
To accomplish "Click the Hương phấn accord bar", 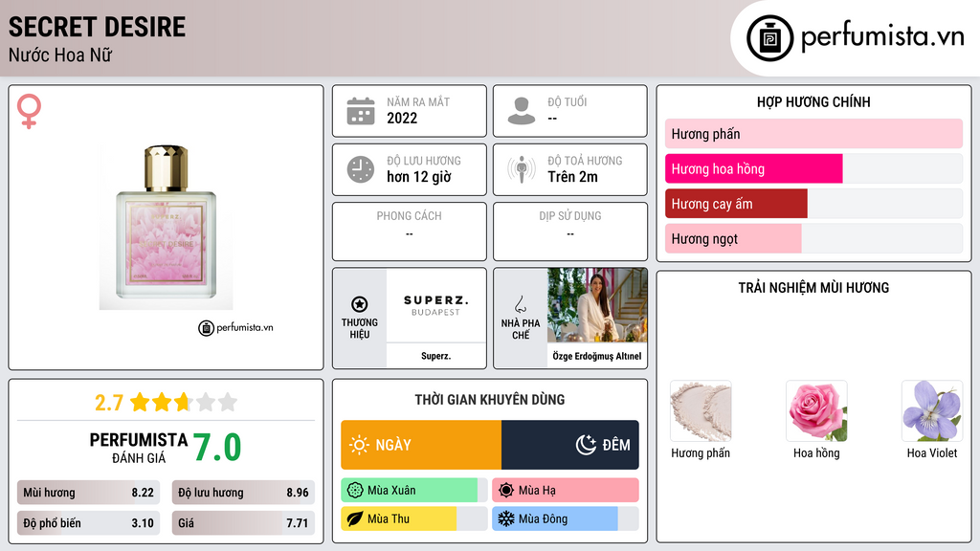I will [813, 134].
